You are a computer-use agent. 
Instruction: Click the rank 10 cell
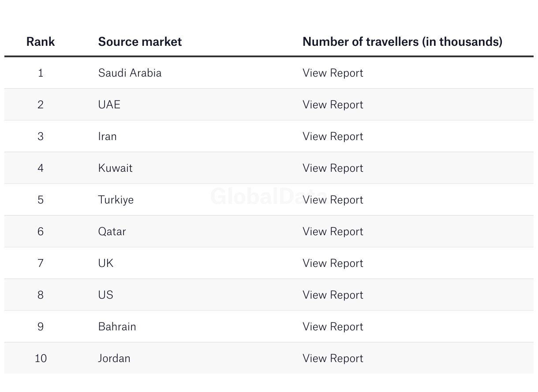41,359
